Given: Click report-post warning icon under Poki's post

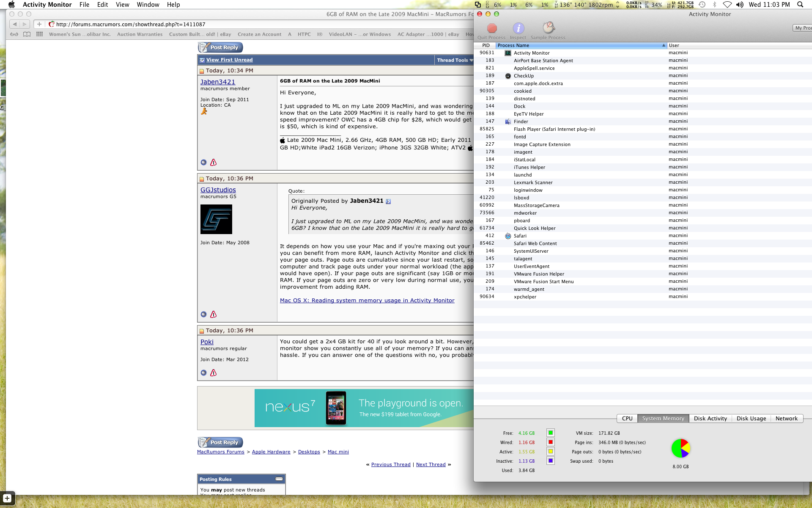Looking at the screenshot, I should pyautogui.click(x=214, y=373).
